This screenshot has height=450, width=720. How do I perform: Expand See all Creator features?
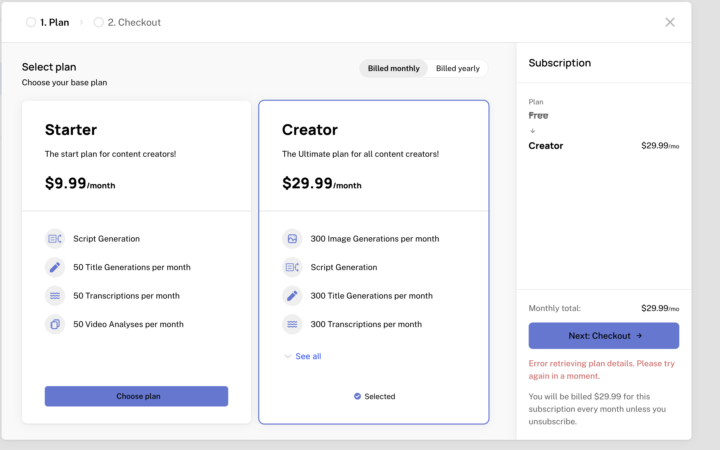303,356
